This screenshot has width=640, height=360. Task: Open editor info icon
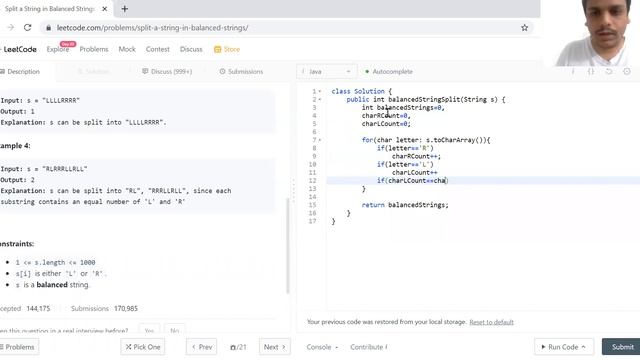(x=573, y=71)
